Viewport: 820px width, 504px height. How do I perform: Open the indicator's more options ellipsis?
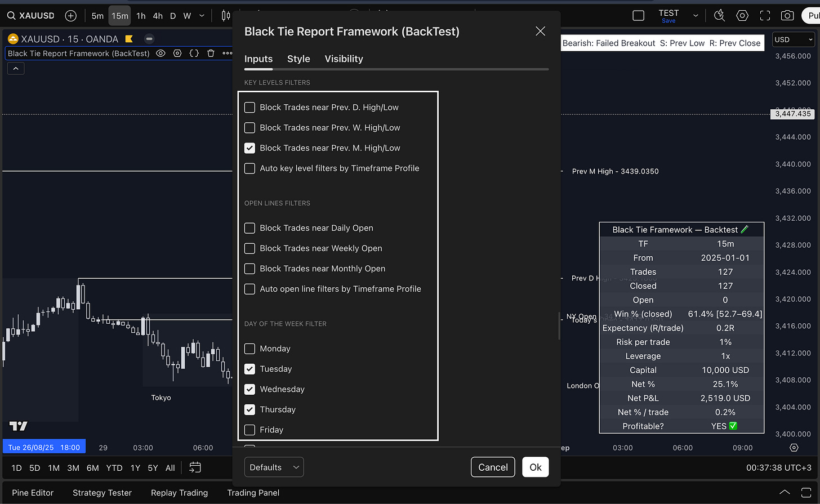[227, 53]
